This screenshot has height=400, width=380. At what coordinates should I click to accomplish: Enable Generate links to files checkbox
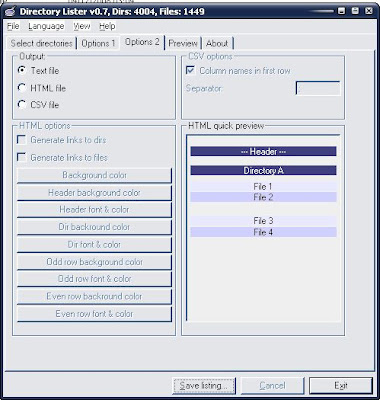pyautogui.click(x=62, y=157)
